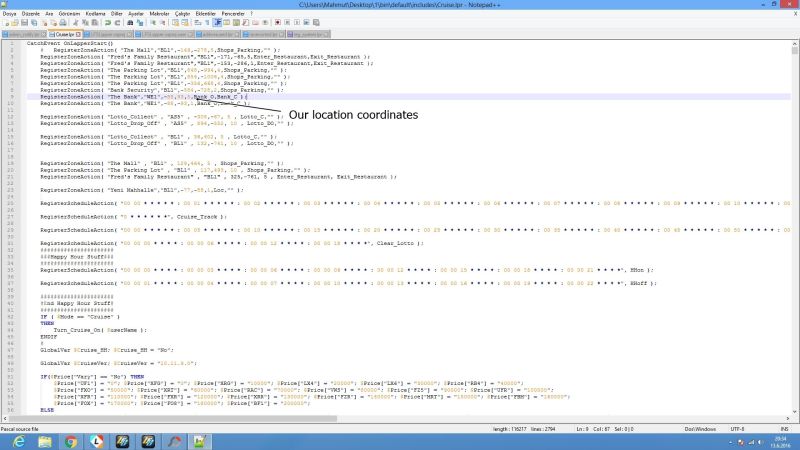Click the vertical scrollbar up arrow

coord(795,44)
